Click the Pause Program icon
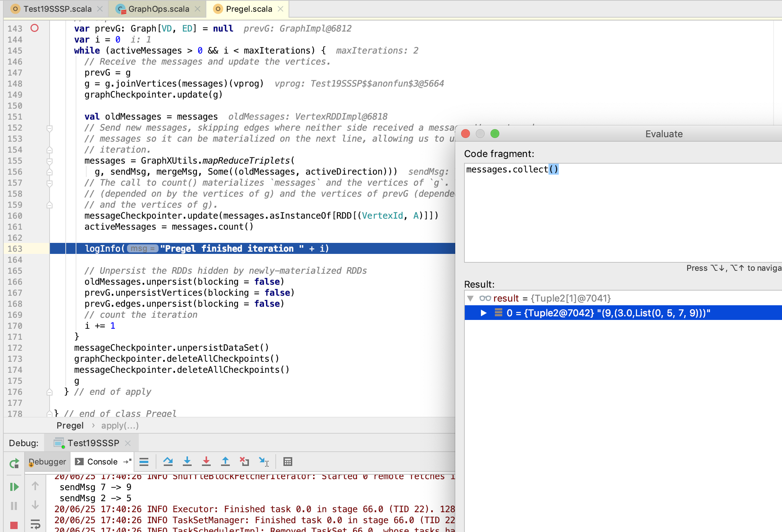 click(14, 506)
